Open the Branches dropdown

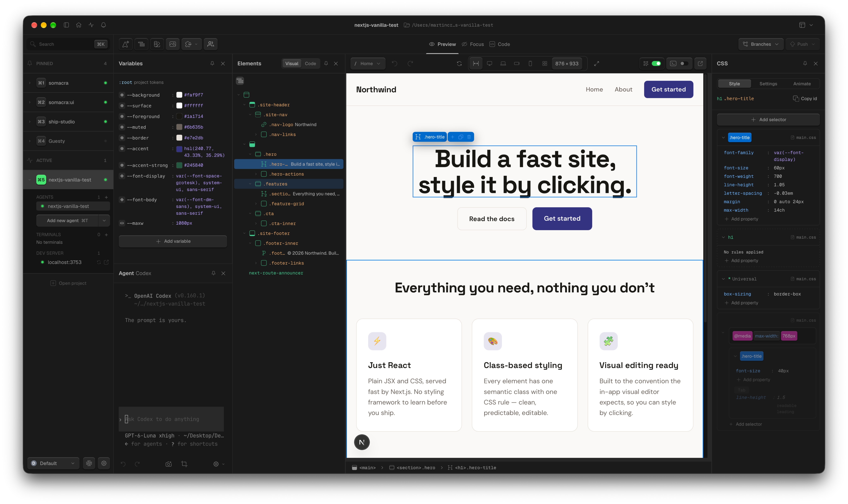[761, 44]
